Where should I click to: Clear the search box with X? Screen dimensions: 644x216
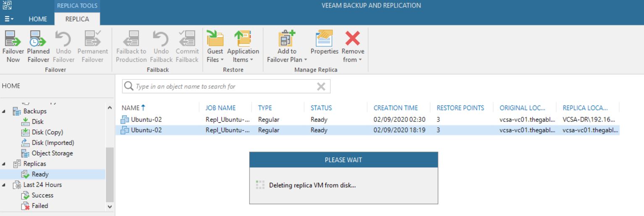pos(321,87)
